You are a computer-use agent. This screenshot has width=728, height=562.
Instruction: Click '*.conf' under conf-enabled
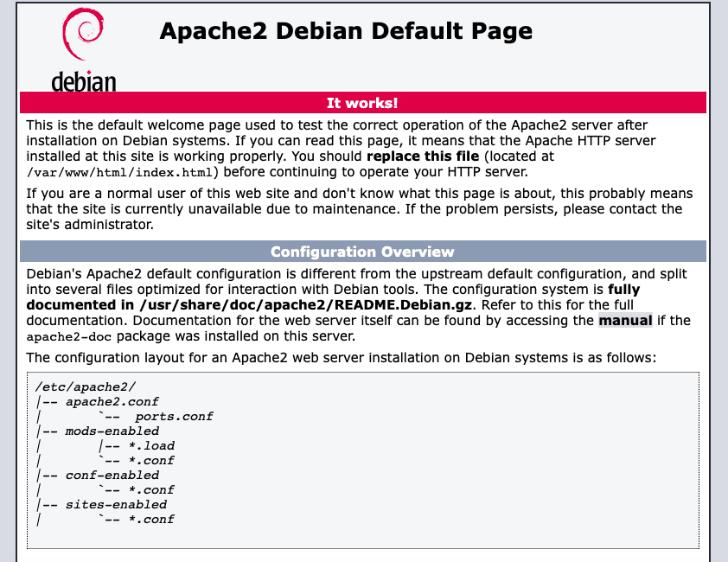click(151, 490)
